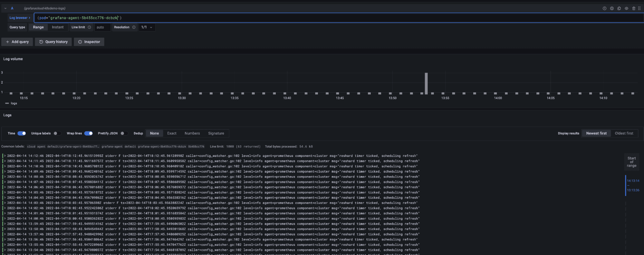Click the 'grafana-agent' common label chip
The width and height of the screenshot is (644, 255).
112,147
